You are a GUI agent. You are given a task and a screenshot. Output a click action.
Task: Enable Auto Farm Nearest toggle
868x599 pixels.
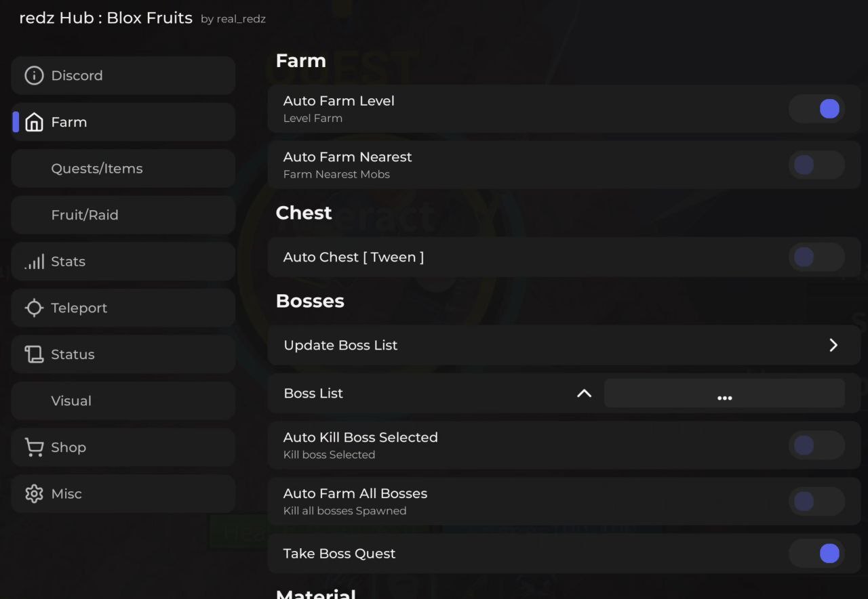click(816, 165)
